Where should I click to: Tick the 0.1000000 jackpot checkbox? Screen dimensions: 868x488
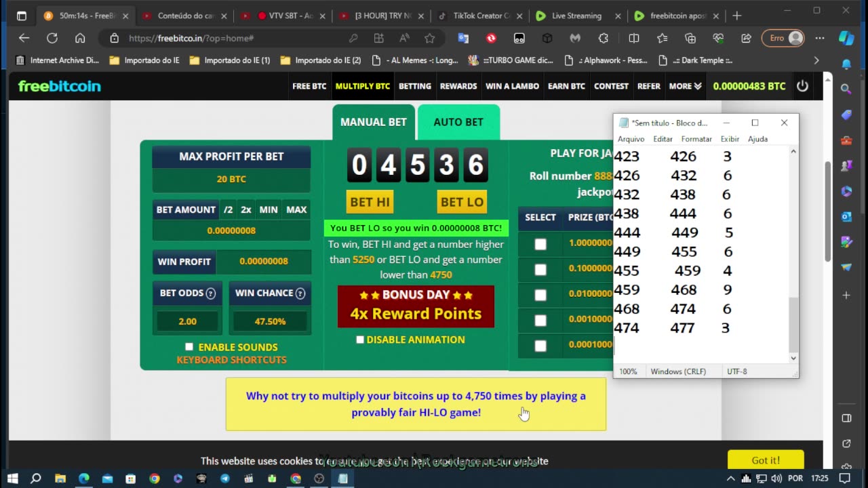click(540, 270)
